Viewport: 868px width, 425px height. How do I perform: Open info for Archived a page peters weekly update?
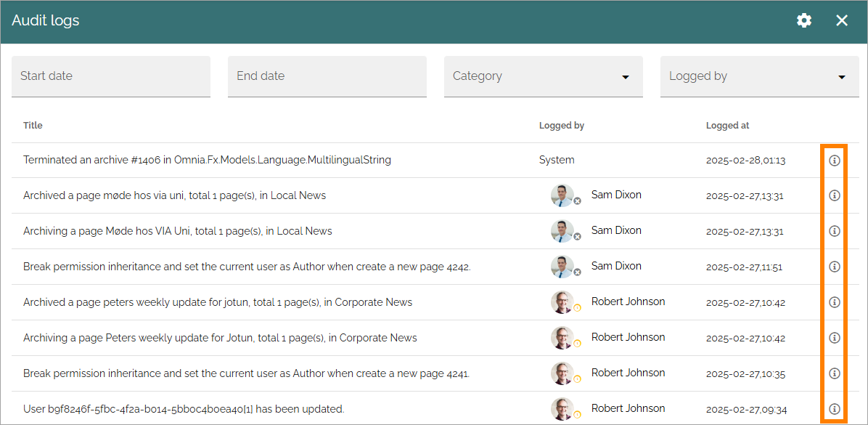tap(834, 302)
